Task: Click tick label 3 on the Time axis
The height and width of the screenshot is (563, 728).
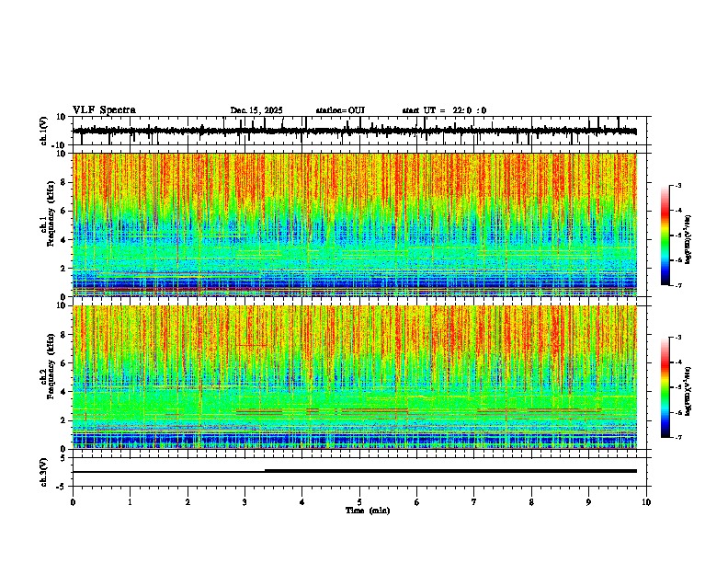Action: click(245, 502)
